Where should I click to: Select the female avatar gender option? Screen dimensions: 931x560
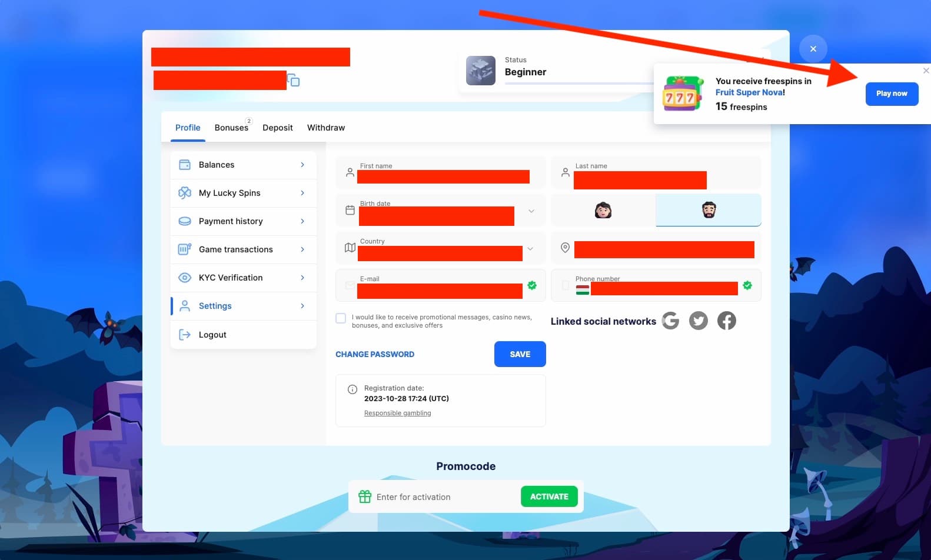pos(603,210)
